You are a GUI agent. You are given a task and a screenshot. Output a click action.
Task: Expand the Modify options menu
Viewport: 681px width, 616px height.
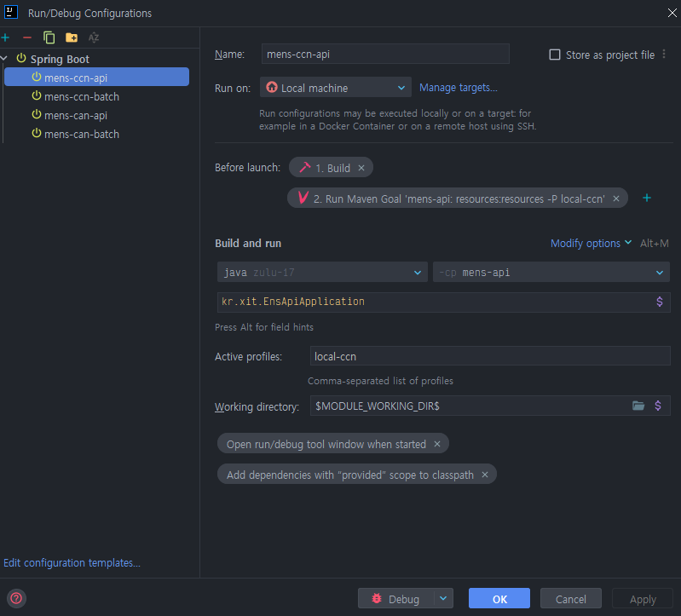(x=591, y=244)
